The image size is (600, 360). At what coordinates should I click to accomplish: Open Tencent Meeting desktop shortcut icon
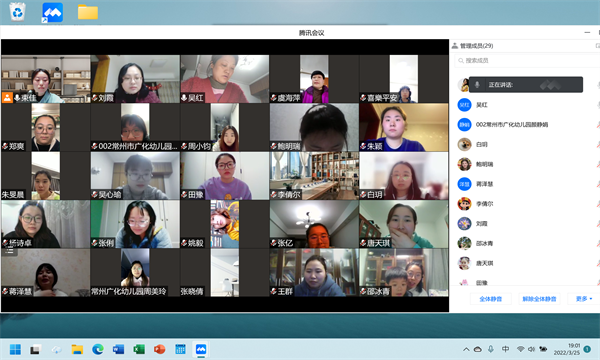tap(52, 12)
